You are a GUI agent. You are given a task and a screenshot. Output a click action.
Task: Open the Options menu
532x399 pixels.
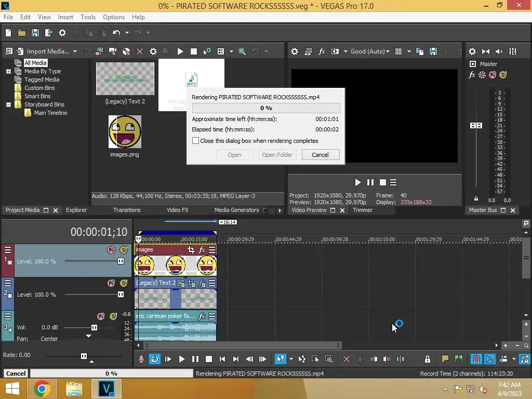(x=114, y=17)
